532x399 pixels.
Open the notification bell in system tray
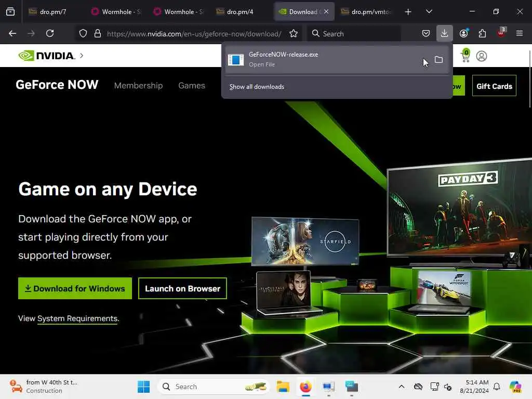click(x=497, y=387)
